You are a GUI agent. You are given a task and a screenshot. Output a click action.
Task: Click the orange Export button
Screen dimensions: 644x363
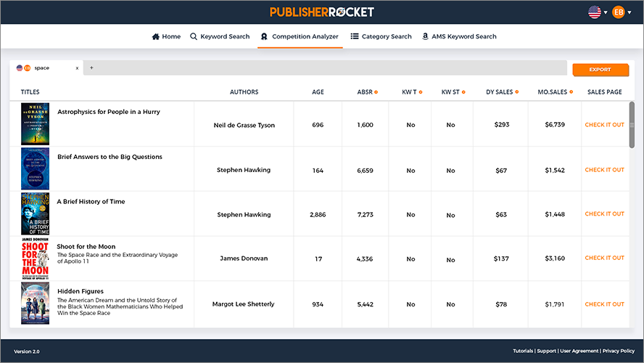click(x=600, y=70)
